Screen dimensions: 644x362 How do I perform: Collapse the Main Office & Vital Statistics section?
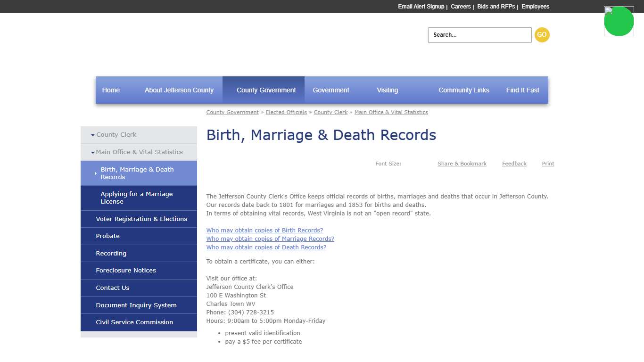pyautogui.click(x=139, y=152)
